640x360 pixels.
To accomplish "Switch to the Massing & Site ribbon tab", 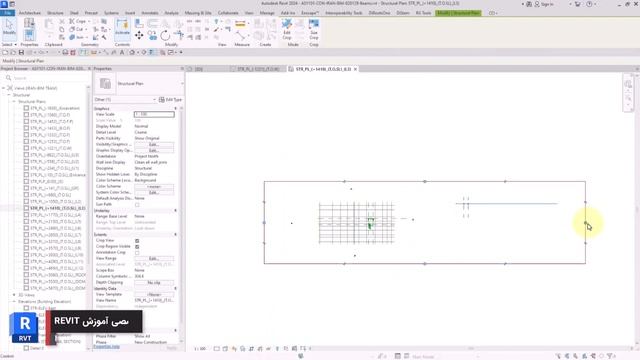I will pos(198,13).
